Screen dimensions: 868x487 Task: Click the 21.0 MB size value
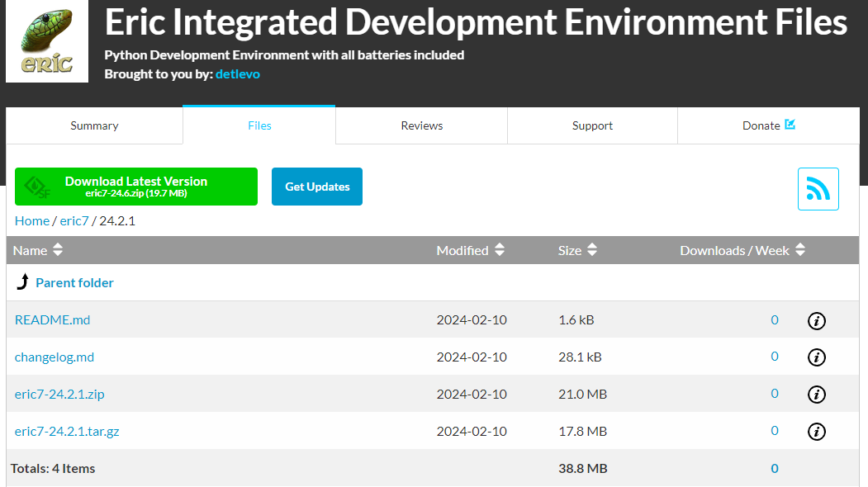pyautogui.click(x=583, y=394)
